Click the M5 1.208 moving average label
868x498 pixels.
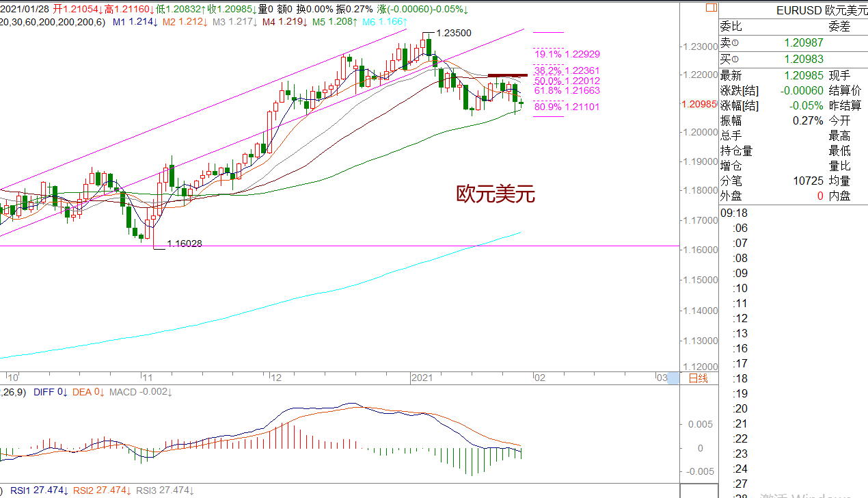coord(334,22)
